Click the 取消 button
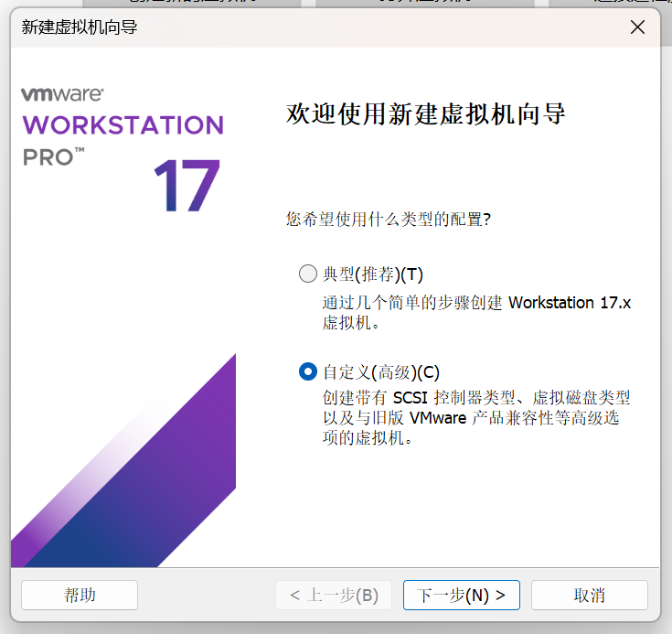This screenshot has width=672, height=634. (590, 595)
